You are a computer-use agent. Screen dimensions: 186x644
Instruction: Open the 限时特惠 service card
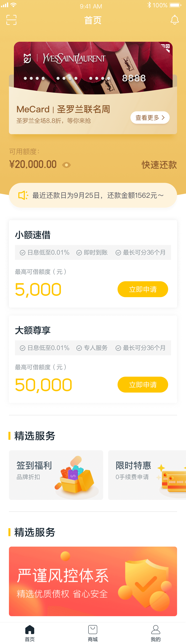tap(147, 475)
